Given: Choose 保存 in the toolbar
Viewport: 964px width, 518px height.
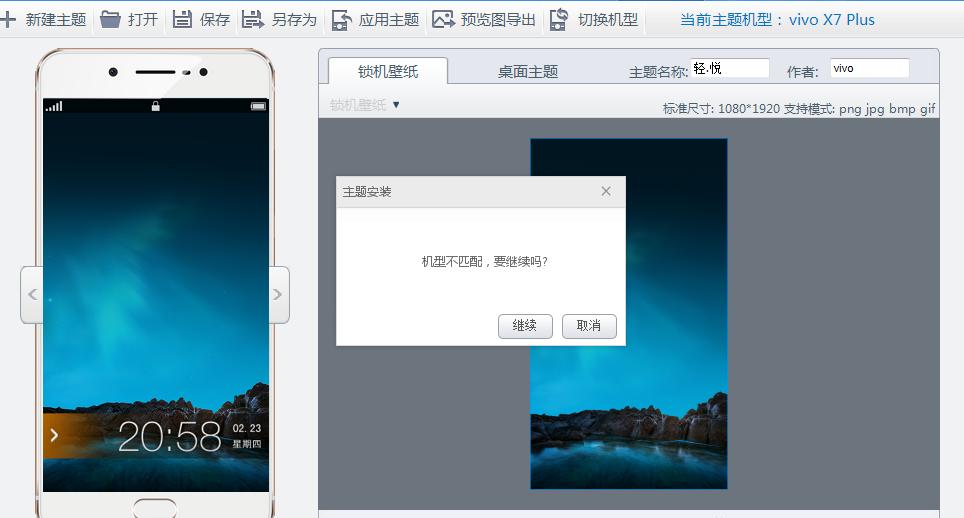Looking at the screenshot, I should [x=215, y=20].
